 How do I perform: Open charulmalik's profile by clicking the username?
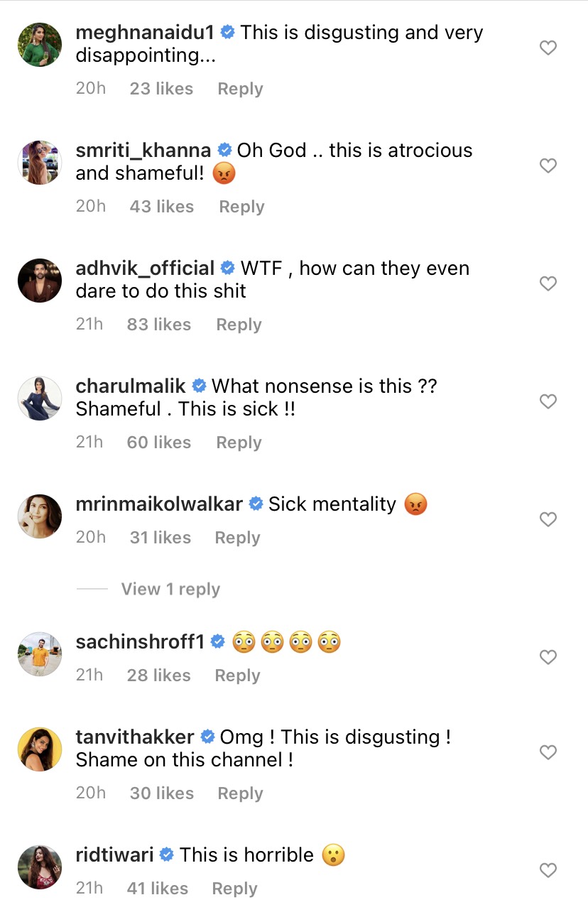[130, 386]
